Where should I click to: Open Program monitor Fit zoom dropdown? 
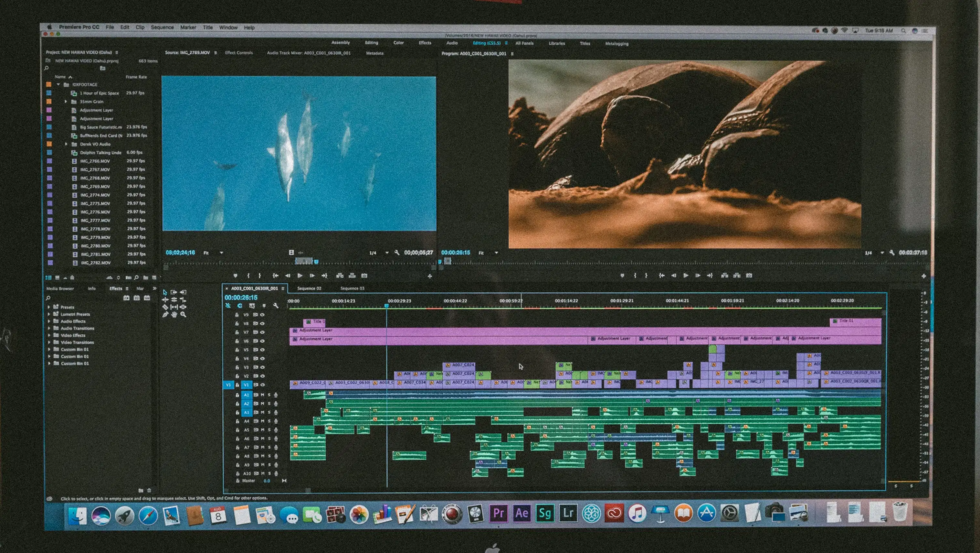[x=488, y=253]
